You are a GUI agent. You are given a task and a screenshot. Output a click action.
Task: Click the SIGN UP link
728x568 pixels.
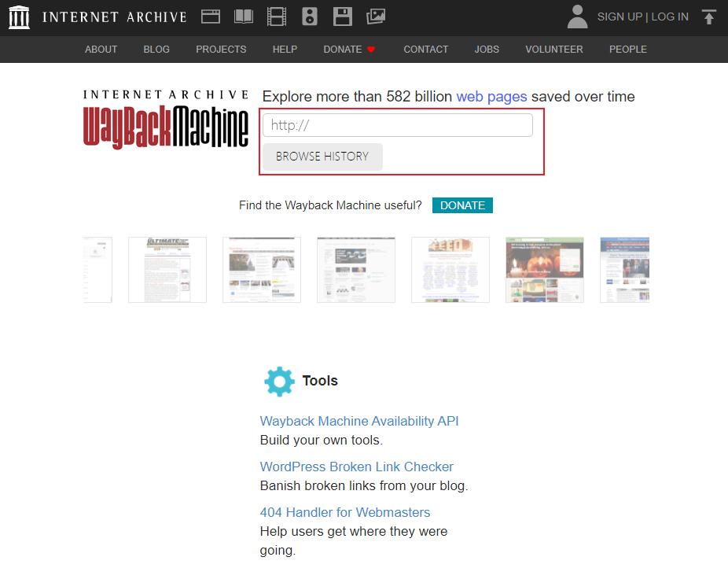click(620, 17)
